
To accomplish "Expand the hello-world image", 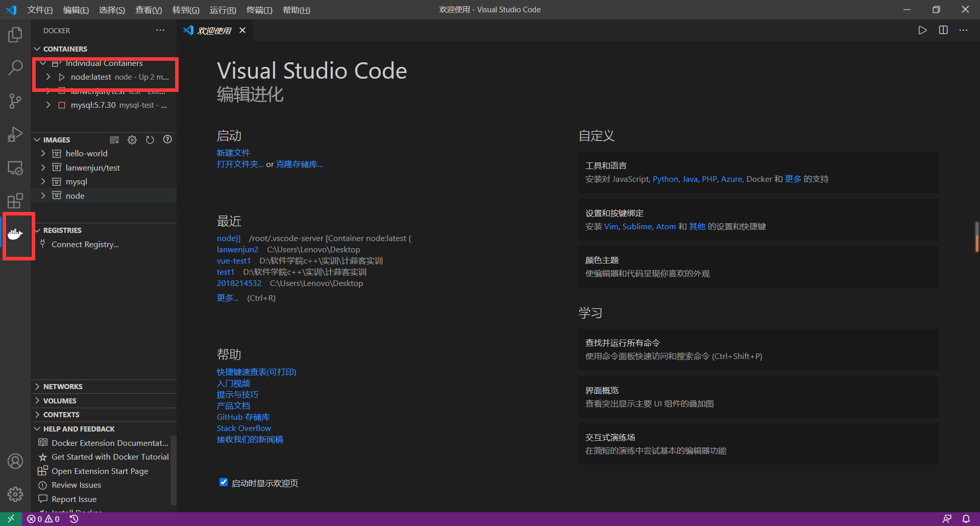I will click(x=43, y=153).
